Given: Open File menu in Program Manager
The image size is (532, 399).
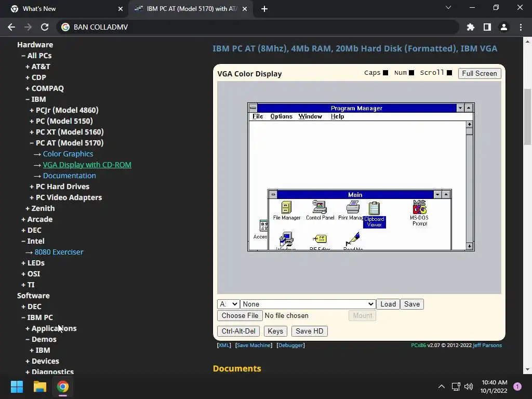Looking at the screenshot, I should coord(258,116).
